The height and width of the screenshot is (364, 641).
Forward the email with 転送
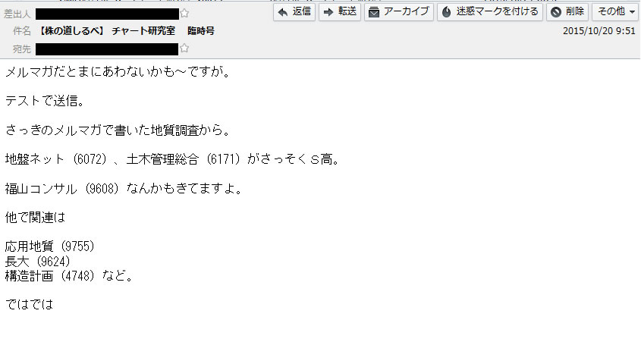tap(340, 12)
